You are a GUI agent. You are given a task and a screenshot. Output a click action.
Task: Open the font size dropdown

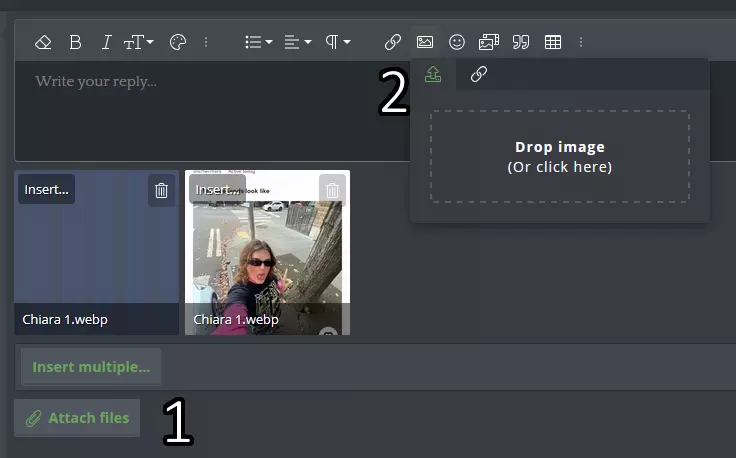tap(138, 42)
